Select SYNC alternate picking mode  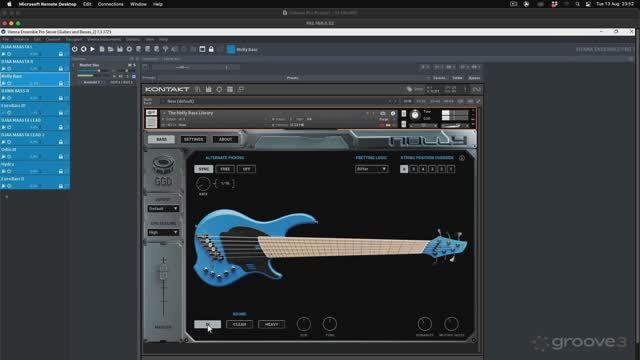point(203,169)
